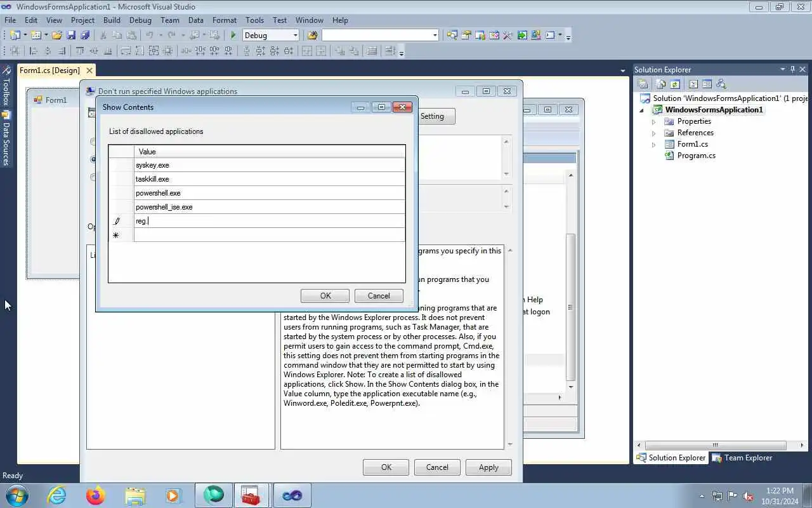Open the Build menu

click(x=112, y=20)
